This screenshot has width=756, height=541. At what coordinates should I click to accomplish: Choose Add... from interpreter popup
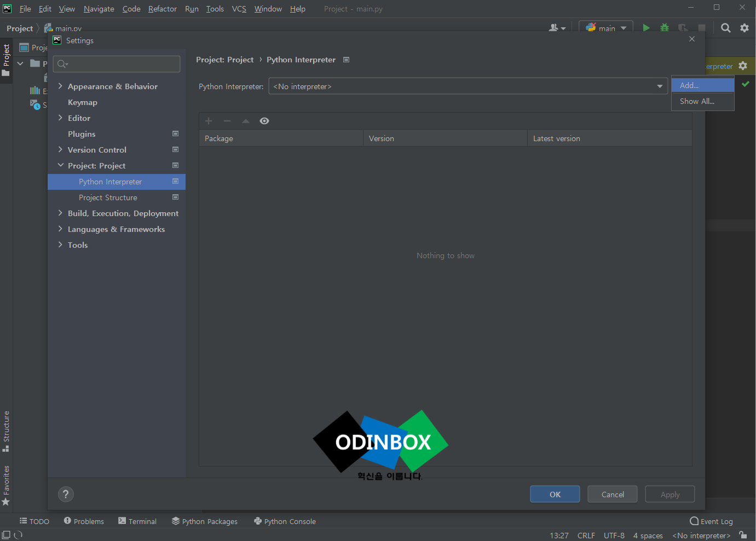coord(703,85)
